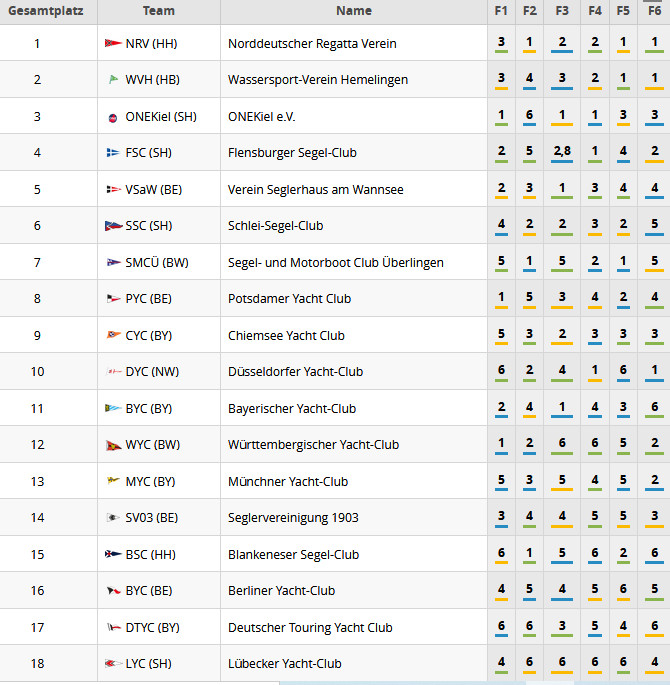
Task: Click the Team column header
Action: 158,11
